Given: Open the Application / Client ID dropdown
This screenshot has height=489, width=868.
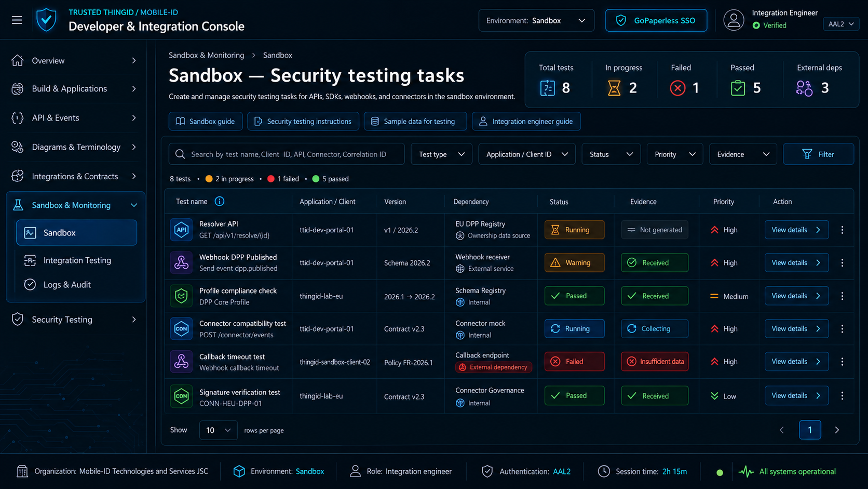Looking at the screenshot, I should point(527,154).
